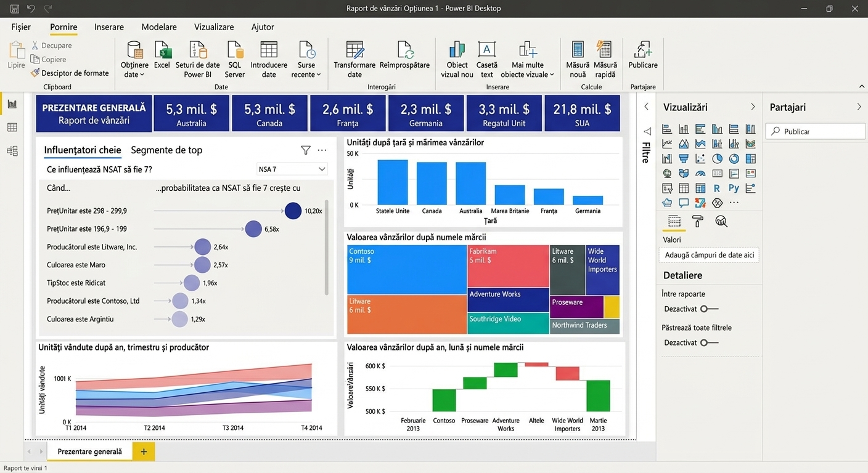This screenshot has height=473, width=868.
Task: Click the Copiere button
Action: tap(49, 59)
